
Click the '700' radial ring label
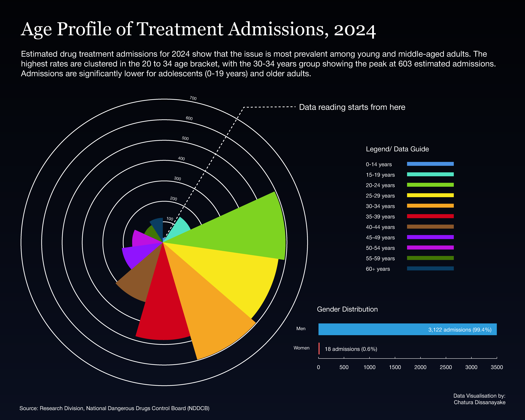click(x=193, y=98)
